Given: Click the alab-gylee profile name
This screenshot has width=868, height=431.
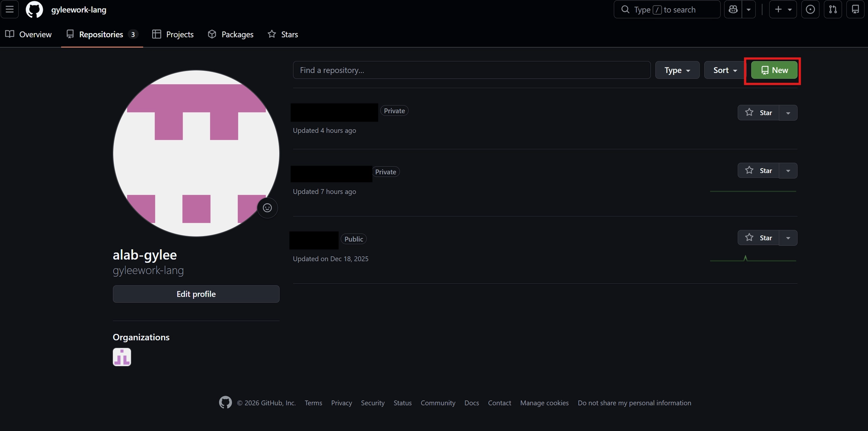Looking at the screenshot, I should click(x=145, y=255).
